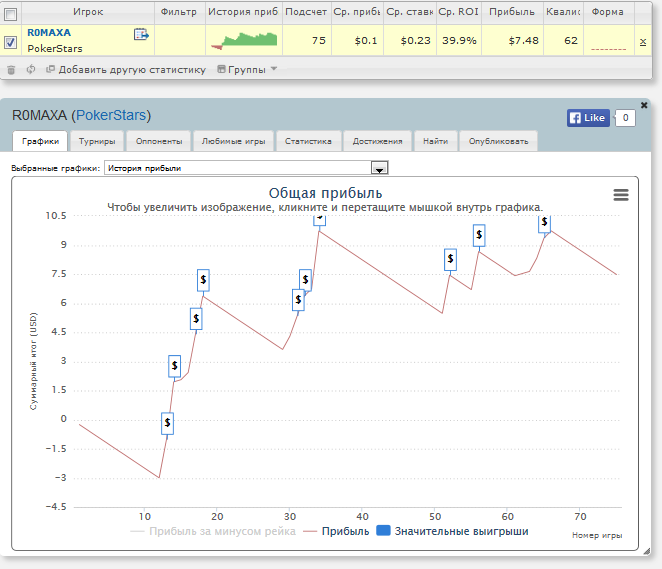Open the PokerStars link in the panel title
This screenshot has height=569, width=662.
111,115
